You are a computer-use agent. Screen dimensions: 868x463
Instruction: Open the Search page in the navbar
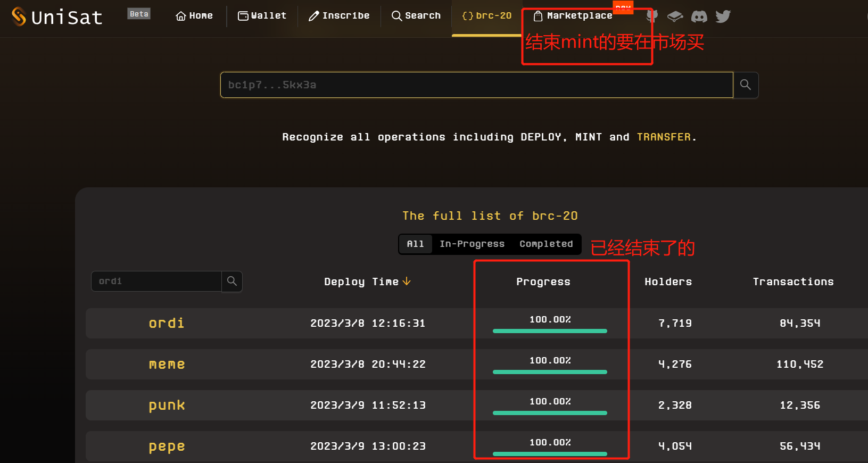(x=416, y=16)
